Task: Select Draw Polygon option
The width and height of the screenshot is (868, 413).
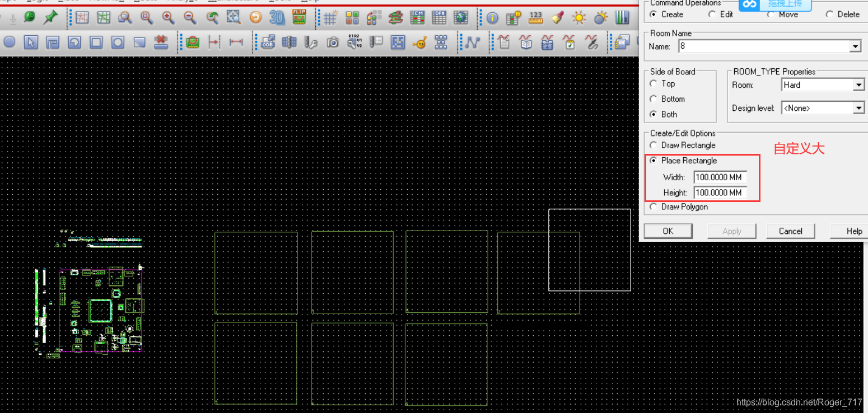Action: [654, 207]
